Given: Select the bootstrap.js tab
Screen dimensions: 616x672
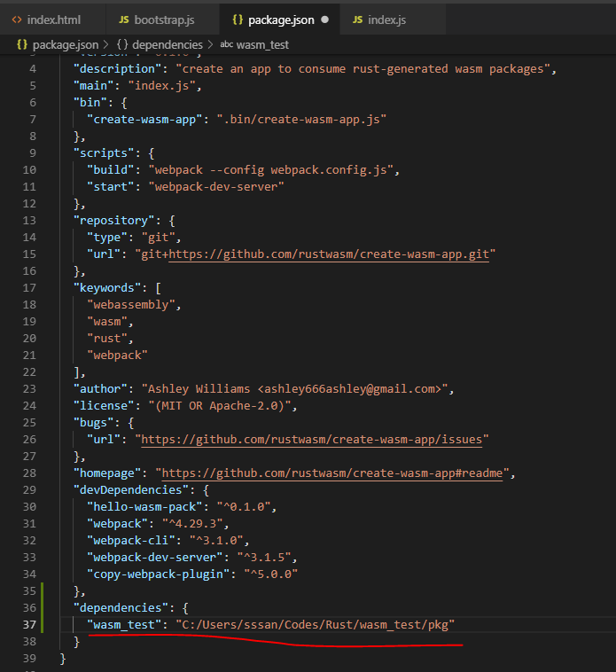Looking at the screenshot, I should tap(164, 19).
